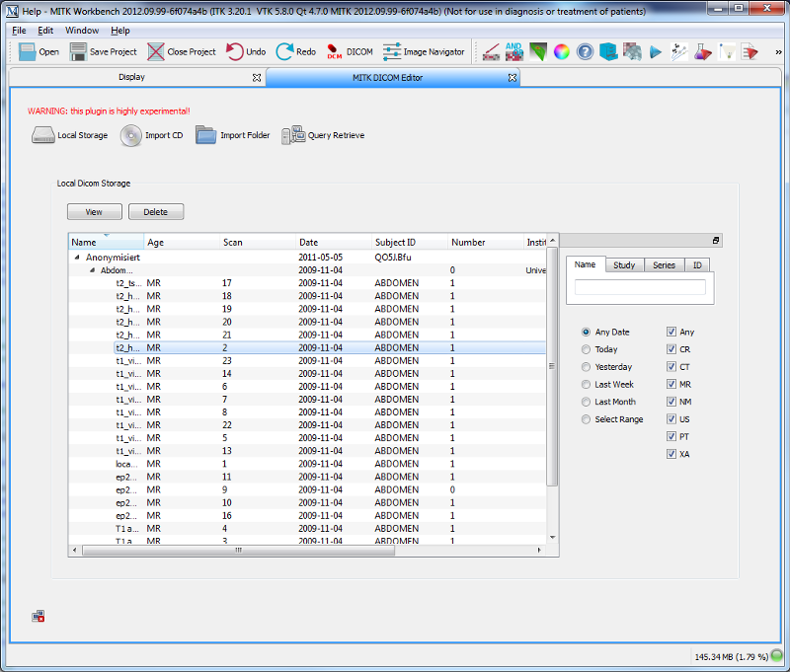Image resolution: width=790 pixels, height=672 pixels.
Task: Click the Local Storage drive icon
Action: [x=42, y=135]
